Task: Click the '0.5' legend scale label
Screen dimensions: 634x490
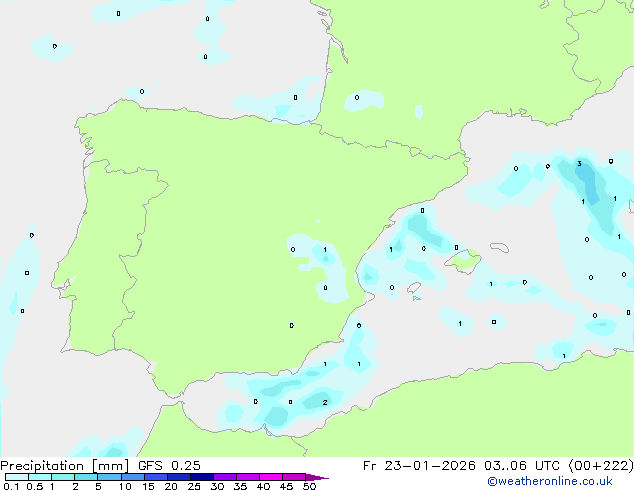Action: coord(35,486)
